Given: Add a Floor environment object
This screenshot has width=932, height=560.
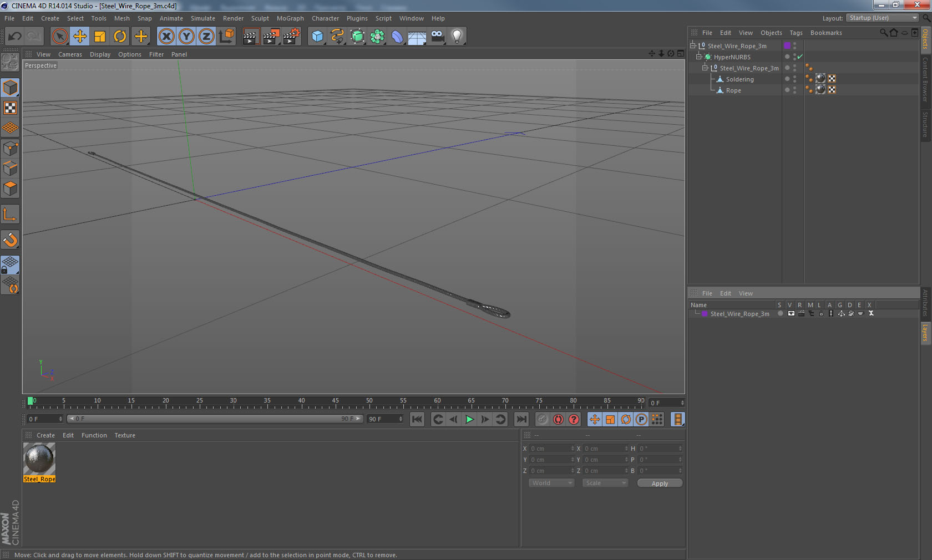Looking at the screenshot, I should (417, 37).
